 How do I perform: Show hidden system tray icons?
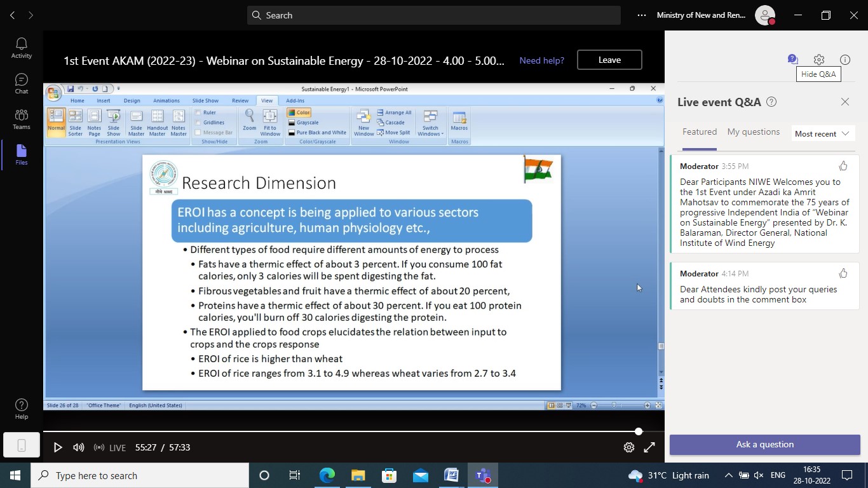coord(728,475)
